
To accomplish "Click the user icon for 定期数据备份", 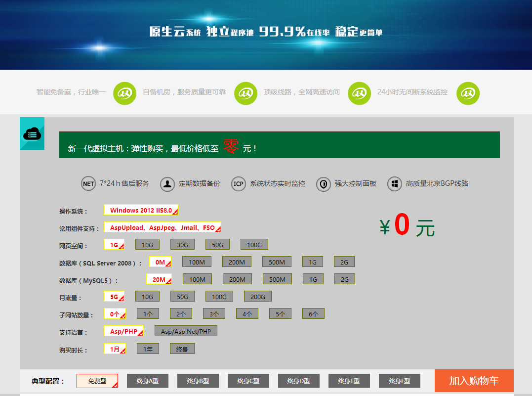I will point(167,184).
